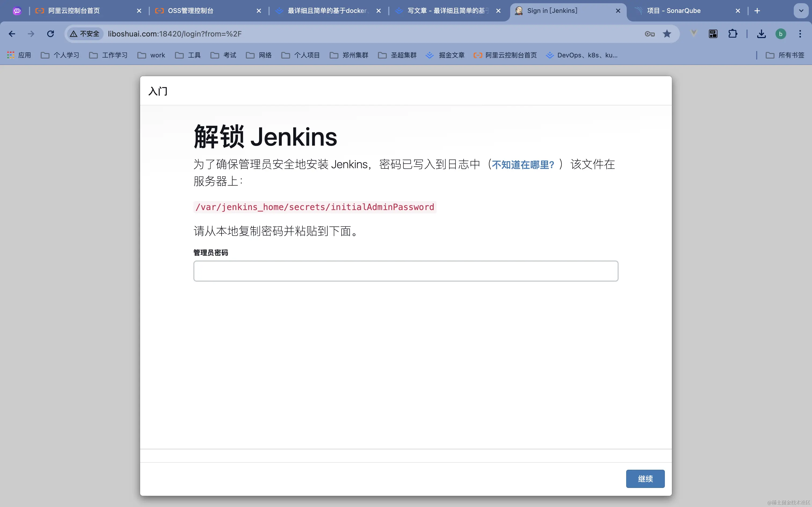Viewport: 812px width, 507px height.
Task: Click the browser back arrow
Action: pos(12,34)
